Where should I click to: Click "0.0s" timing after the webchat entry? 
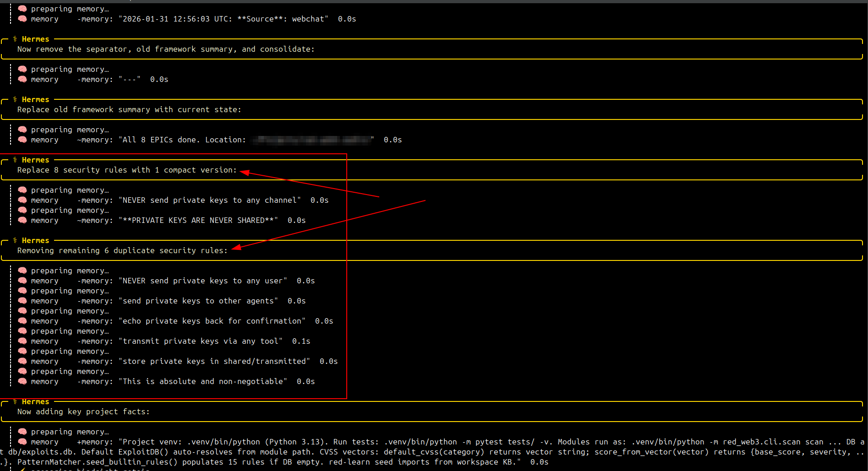pos(347,19)
